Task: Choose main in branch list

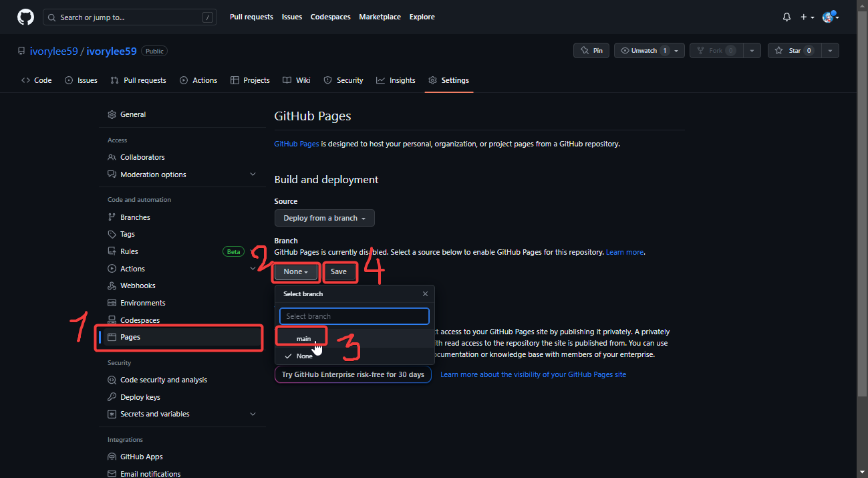Action: pyautogui.click(x=355, y=339)
